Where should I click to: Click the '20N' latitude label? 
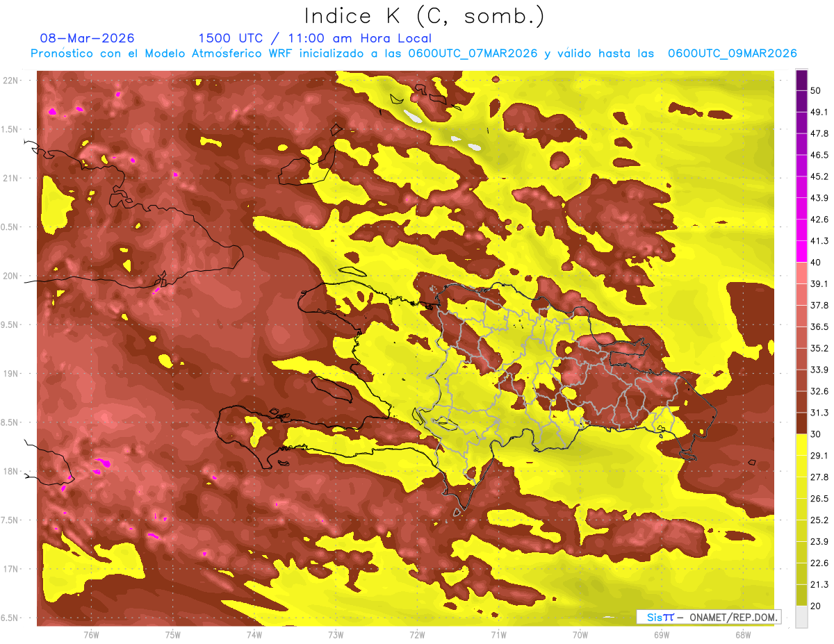tap(11, 276)
